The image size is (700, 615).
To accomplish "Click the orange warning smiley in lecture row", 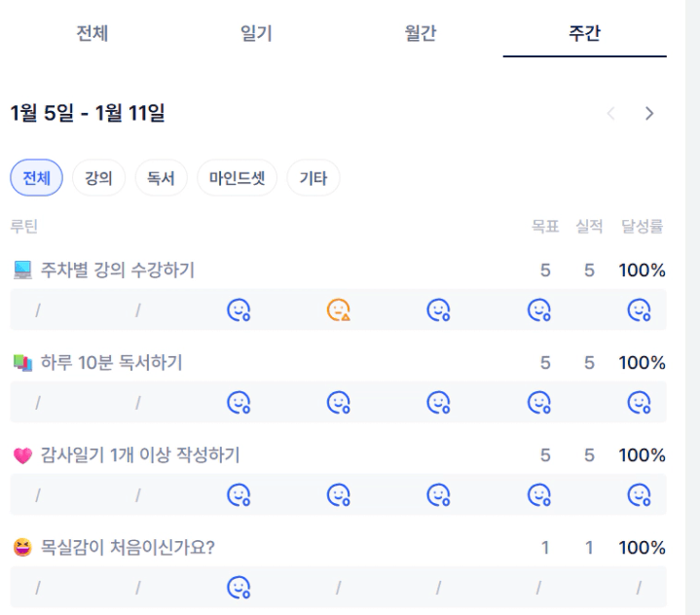I will tap(338, 310).
